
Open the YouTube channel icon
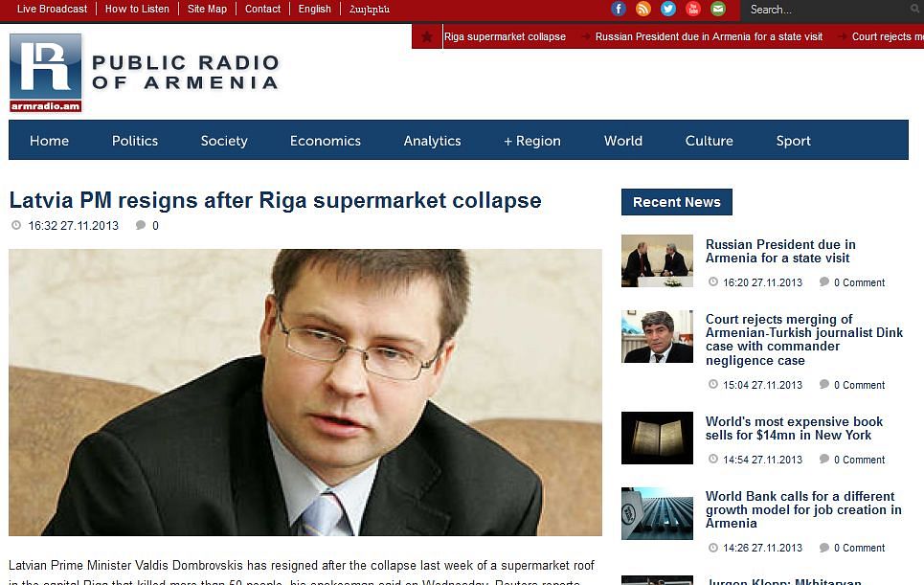(692, 9)
